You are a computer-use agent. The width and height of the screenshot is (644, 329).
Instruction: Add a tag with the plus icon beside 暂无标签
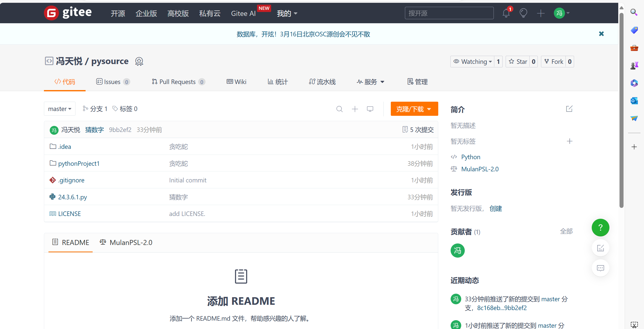569,141
